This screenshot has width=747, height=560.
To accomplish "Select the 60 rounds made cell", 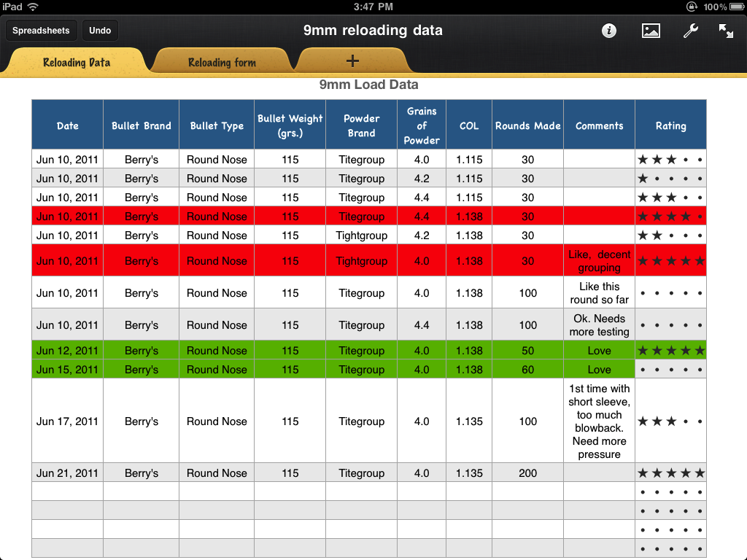I will pos(528,370).
